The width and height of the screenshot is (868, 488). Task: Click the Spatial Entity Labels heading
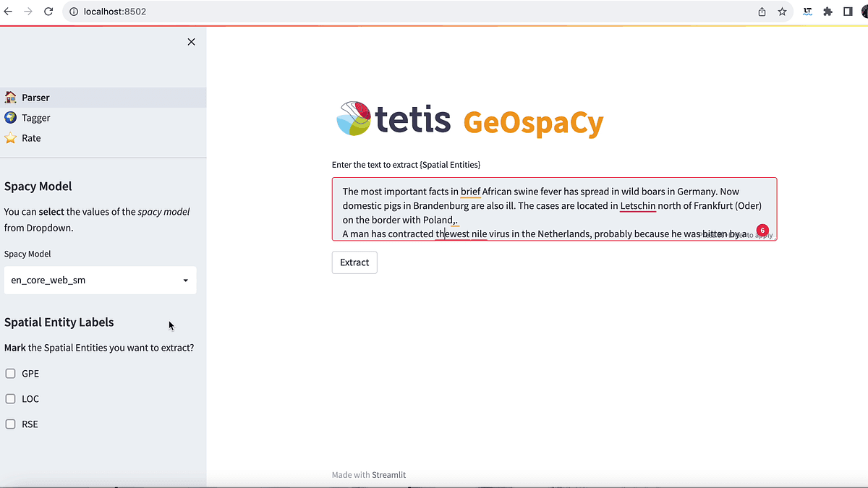(59, 322)
